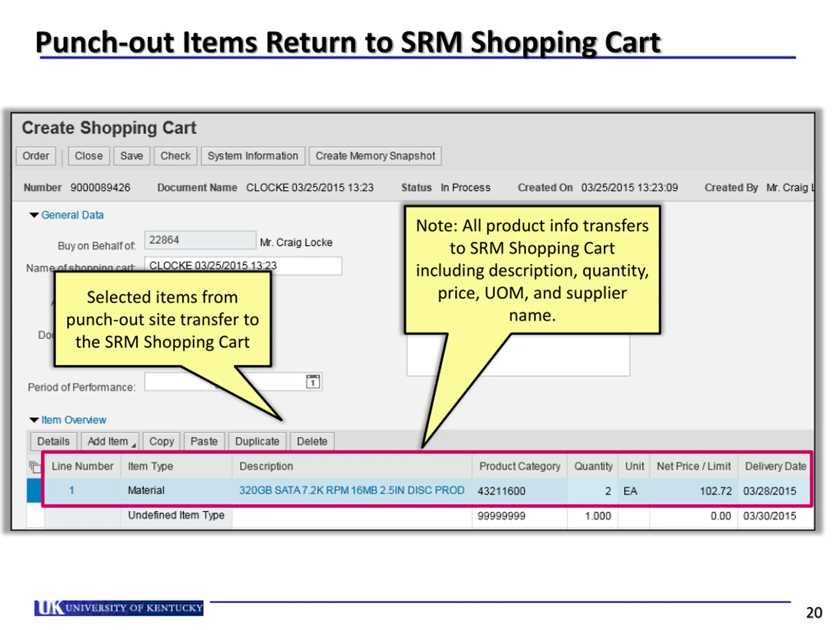Viewport: 840px width, 630px height.
Task: Click the Paste item button
Action: click(x=204, y=441)
